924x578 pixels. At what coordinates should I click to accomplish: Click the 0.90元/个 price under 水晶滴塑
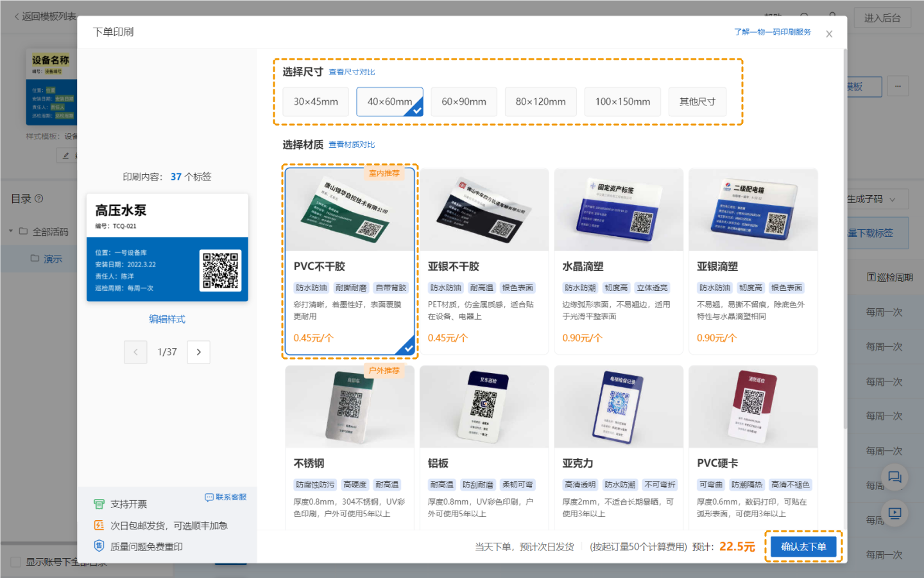(x=582, y=338)
